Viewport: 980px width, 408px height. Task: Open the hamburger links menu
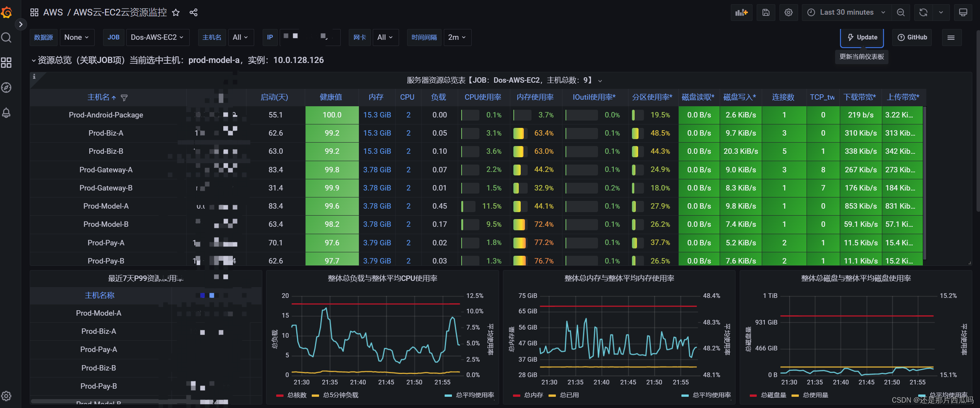click(x=951, y=37)
